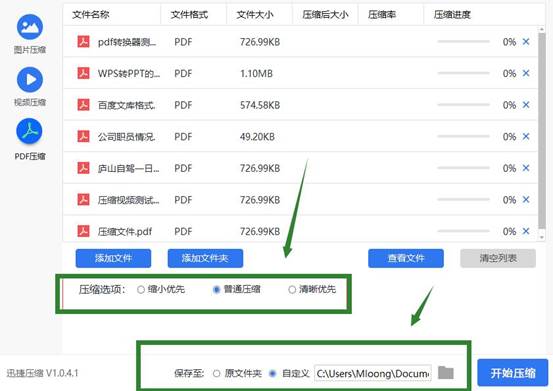
Task: Browse for output folder with the folder icon
Action: click(x=446, y=373)
